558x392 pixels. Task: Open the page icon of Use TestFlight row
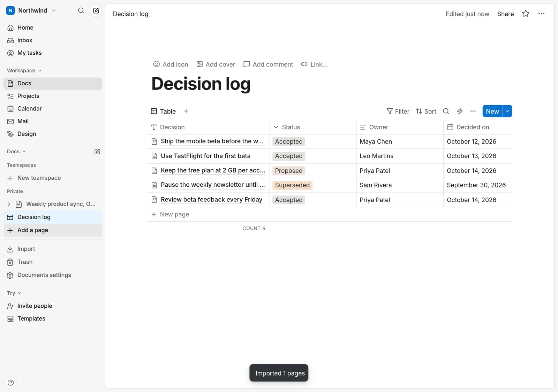click(x=154, y=156)
